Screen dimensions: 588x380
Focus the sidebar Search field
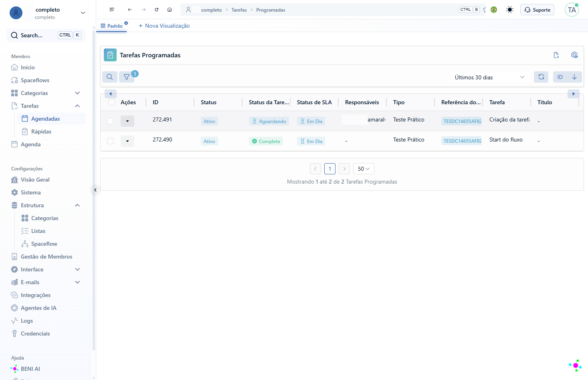point(46,35)
